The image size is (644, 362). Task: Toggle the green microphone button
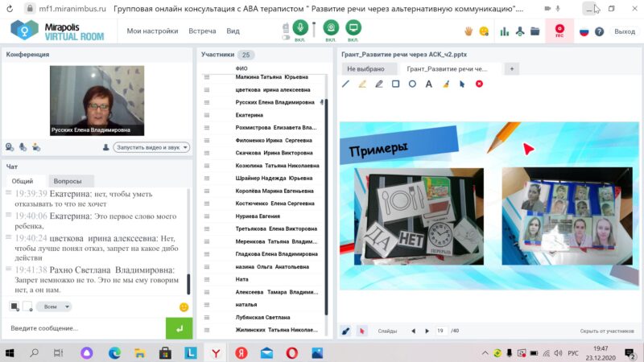pos(300,27)
